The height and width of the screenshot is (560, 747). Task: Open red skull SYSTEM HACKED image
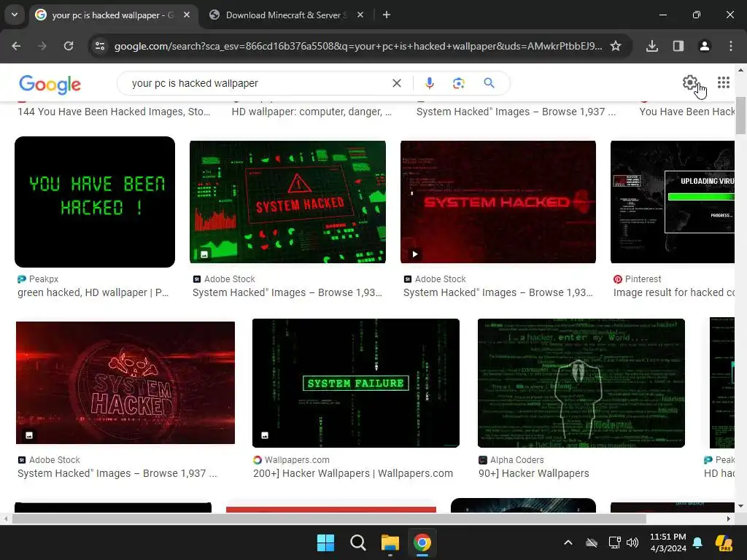pyautogui.click(x=125, y=383)
